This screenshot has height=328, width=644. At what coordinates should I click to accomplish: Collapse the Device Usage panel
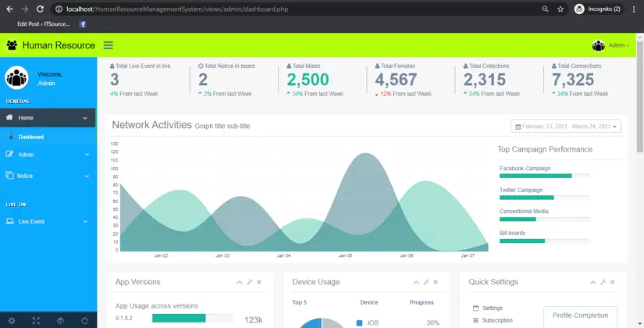[415, 282]
